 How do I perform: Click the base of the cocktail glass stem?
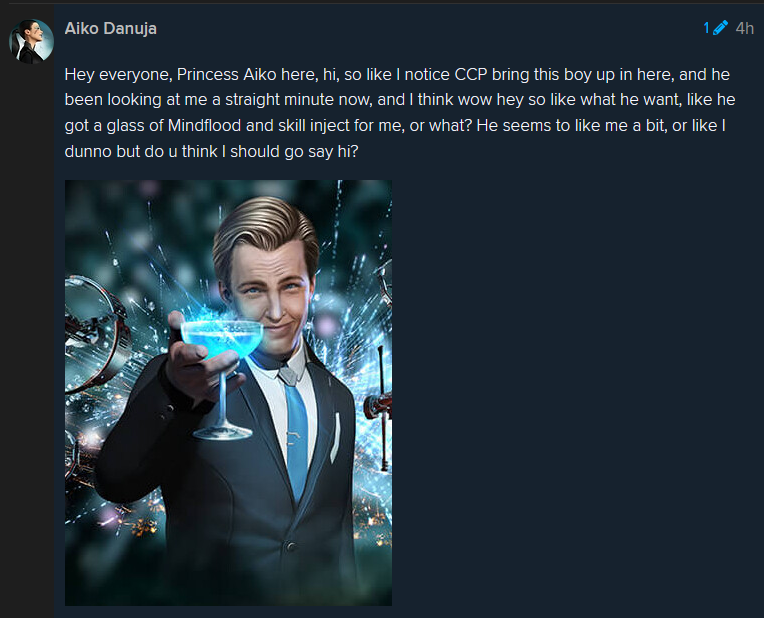[x=223, y=432]
